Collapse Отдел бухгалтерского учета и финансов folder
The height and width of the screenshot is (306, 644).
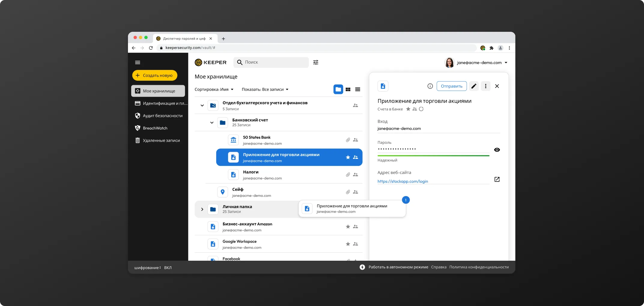click(202, 105)
